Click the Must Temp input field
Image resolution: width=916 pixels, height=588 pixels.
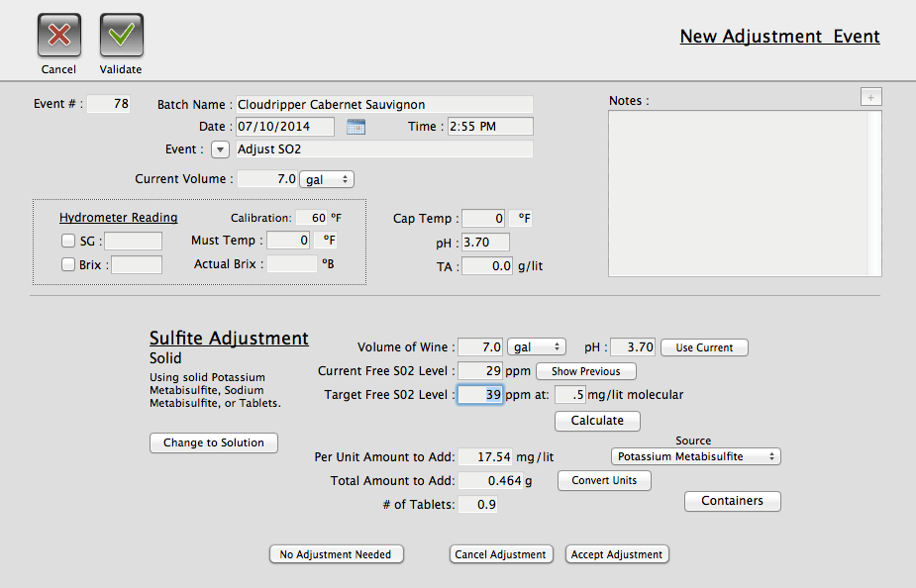(288, 241)
